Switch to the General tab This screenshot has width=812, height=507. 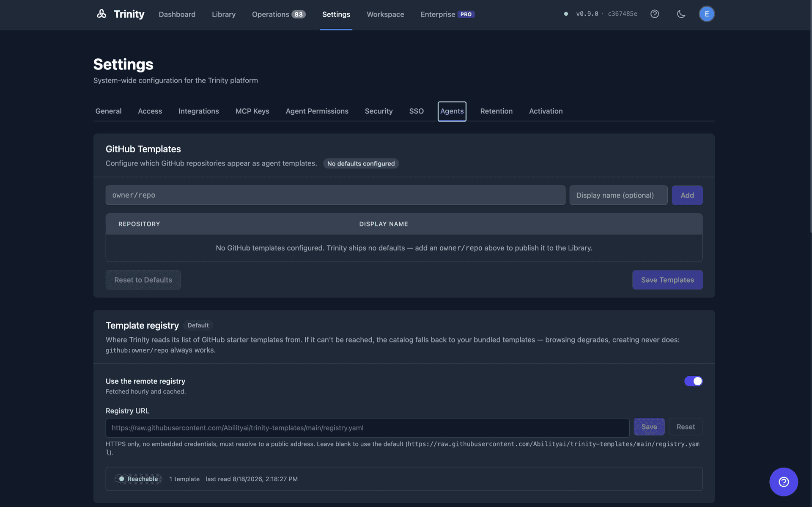(108, 111)
